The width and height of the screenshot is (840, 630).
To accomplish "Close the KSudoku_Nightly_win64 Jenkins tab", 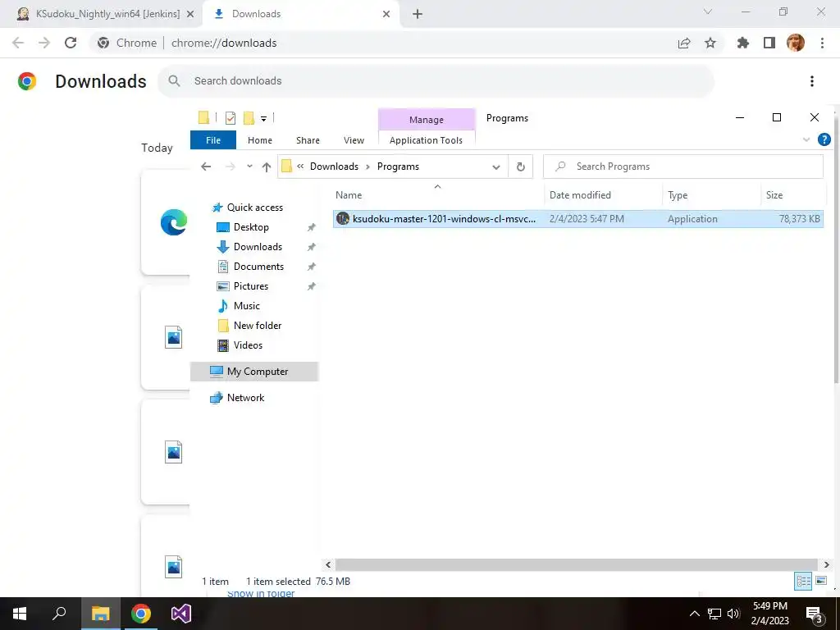I will [189, 14].
